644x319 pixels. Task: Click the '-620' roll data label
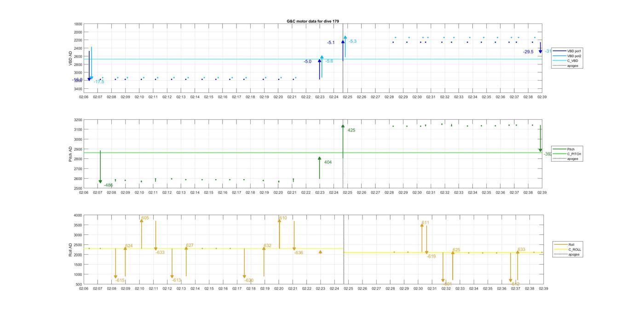249,280
